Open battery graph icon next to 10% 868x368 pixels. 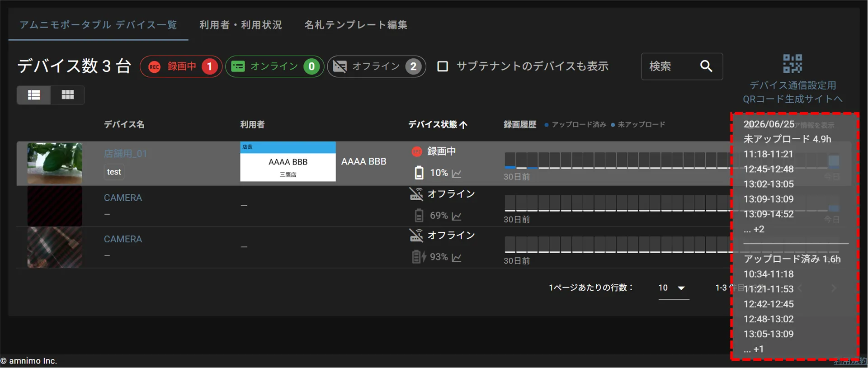(x=457, y=173)
